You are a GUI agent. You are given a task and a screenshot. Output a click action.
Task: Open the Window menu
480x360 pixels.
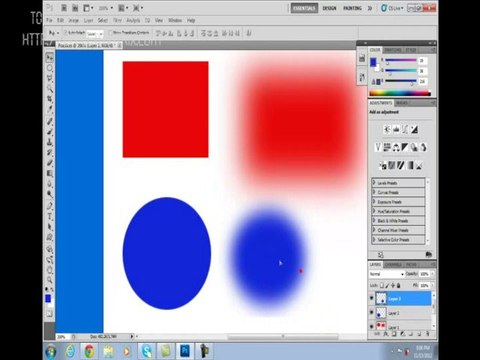[x=175, y=20]
